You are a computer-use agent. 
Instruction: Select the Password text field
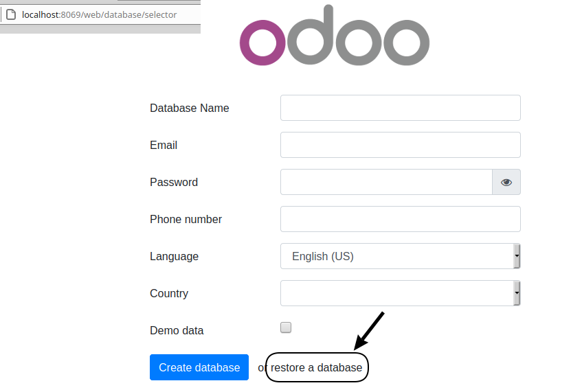point(386,182)
